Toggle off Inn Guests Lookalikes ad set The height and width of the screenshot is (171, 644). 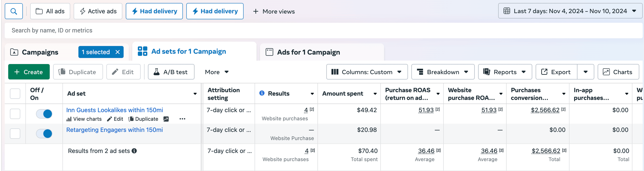44,114
